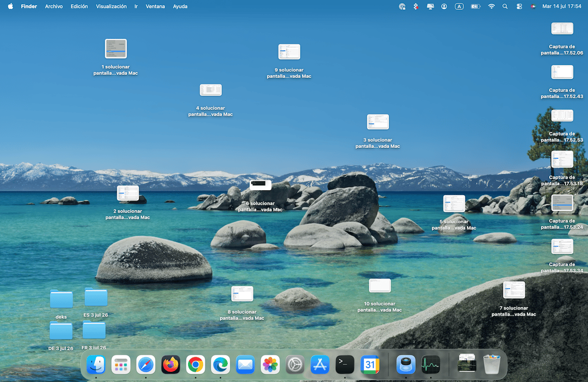The height and width of the screenshot is (382, 588).
Task: Open Control Center from the menu bar
Action: (519, 6)
